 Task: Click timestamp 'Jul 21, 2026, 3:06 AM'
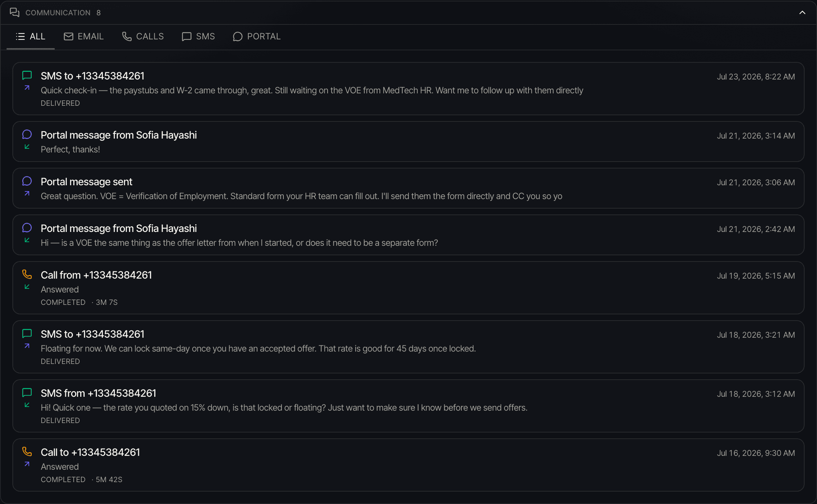(756, 182)
